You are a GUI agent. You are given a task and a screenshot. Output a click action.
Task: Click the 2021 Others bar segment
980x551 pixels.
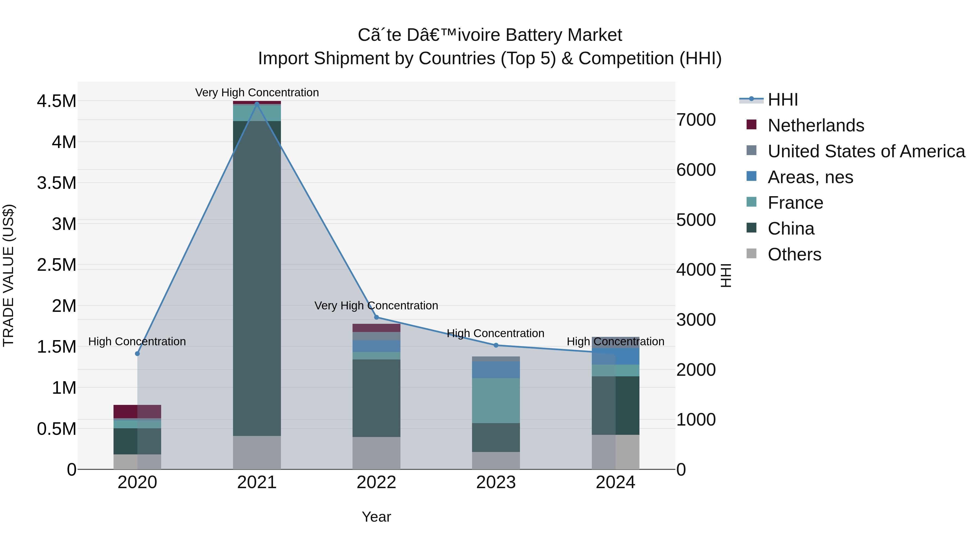(257, 453)
